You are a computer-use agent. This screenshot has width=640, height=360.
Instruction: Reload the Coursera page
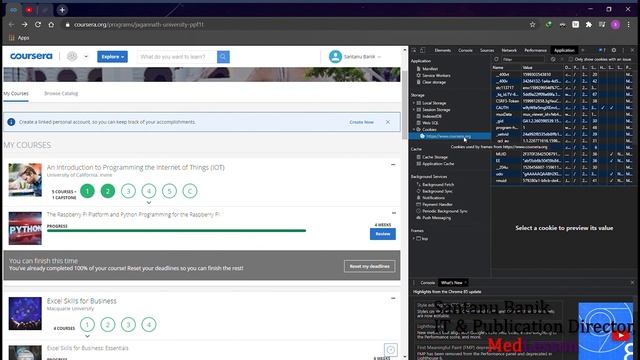click(x=38, y=24)
